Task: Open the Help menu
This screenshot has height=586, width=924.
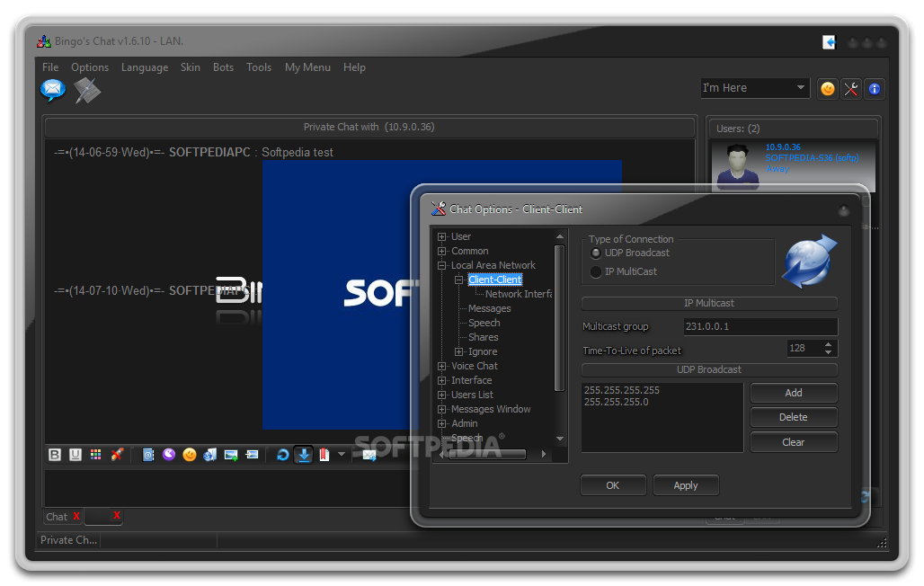Action: (354, 67)
